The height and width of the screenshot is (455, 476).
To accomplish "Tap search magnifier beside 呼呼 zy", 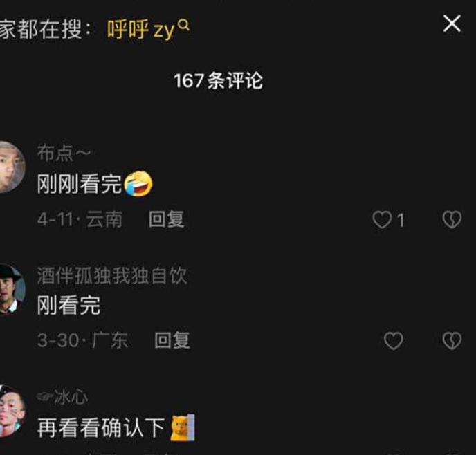I will pyautogui.click(x=183, y=25).
